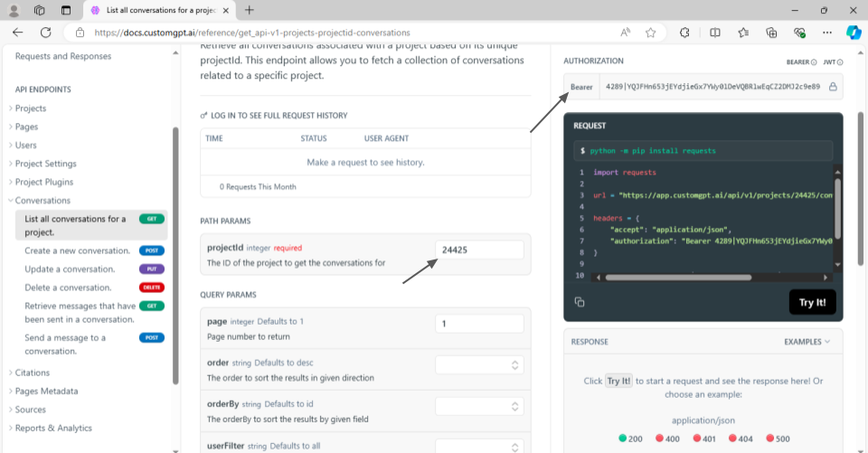Open the Copilot sidebar icon
The image size is (868, 453).
coord(853,33)
